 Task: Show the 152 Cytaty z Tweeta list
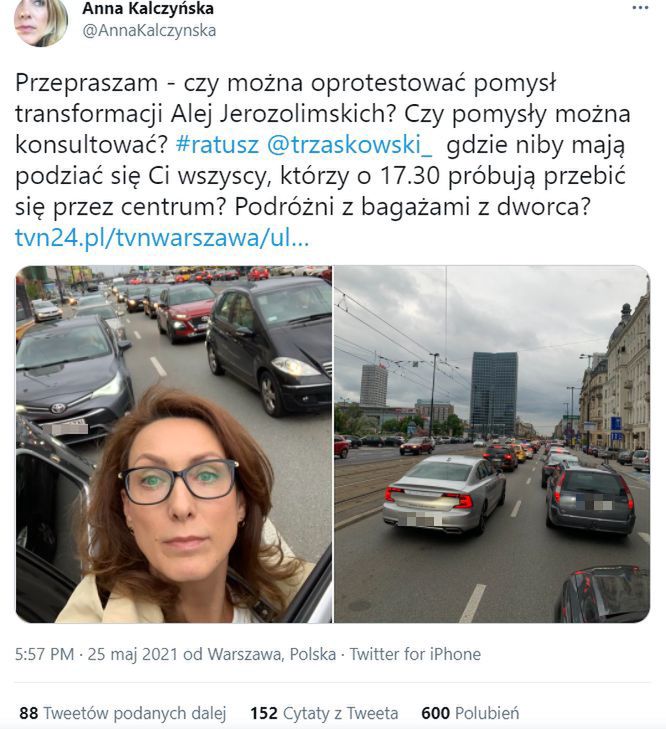(324, 713)
